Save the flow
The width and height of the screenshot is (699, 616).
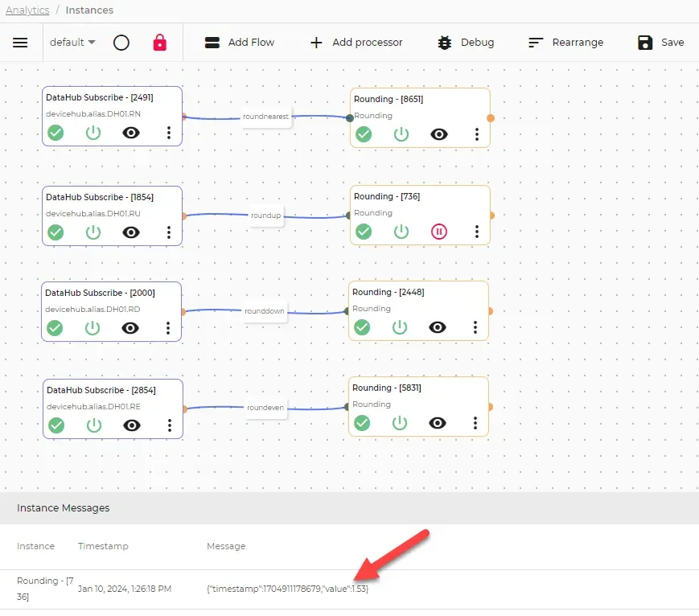[x=660, y=43]
